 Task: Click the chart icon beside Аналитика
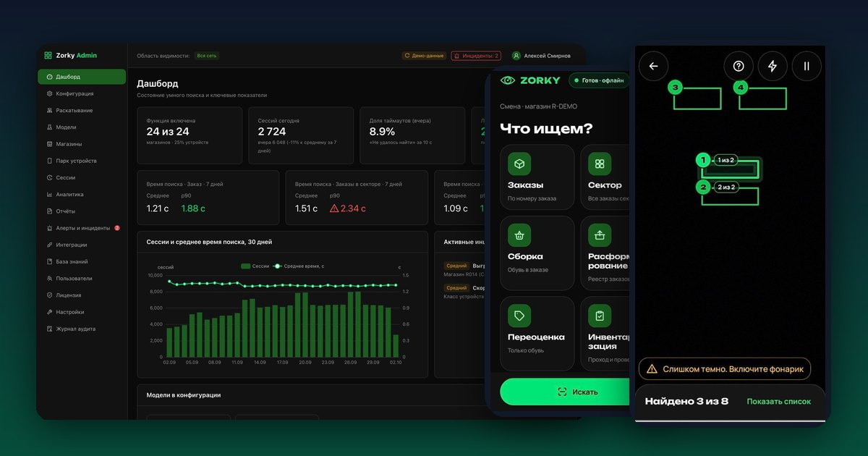click(49, 194)
